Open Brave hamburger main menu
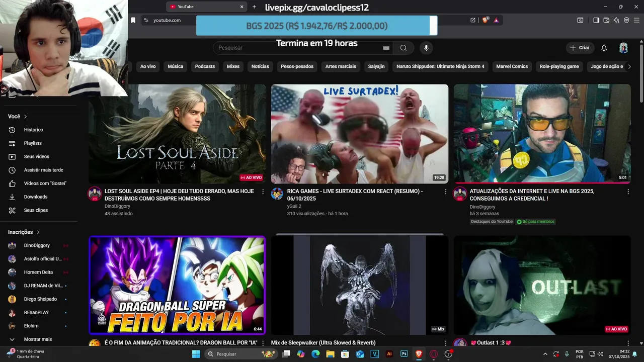 point(637,20)
